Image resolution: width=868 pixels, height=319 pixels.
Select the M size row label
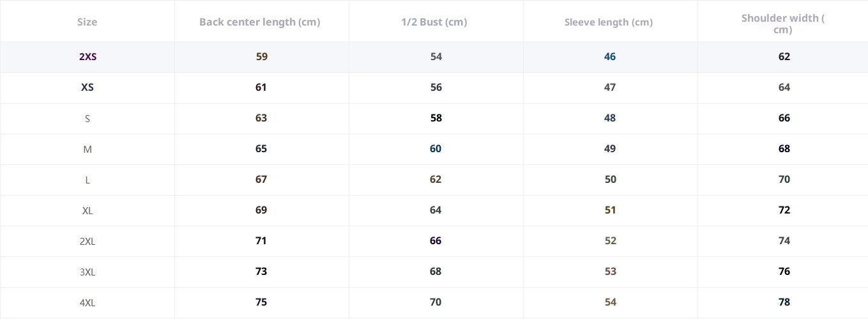88,149
